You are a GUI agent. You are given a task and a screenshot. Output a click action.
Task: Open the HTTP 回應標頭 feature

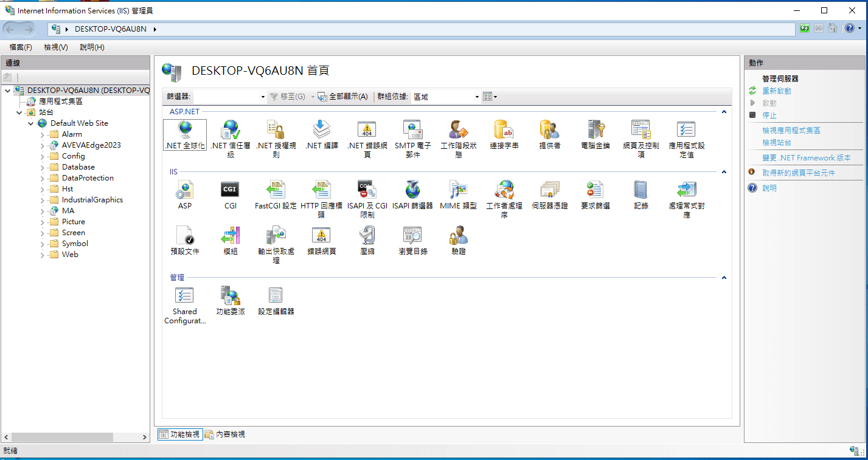click(x=322, y=199)
